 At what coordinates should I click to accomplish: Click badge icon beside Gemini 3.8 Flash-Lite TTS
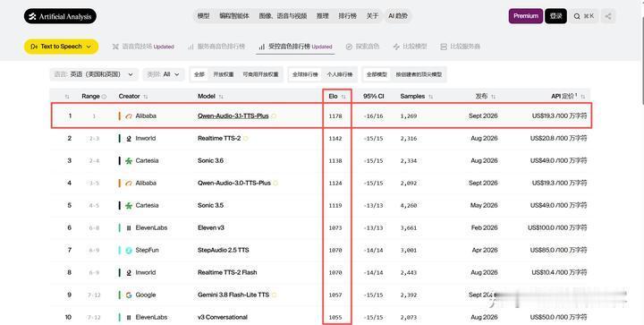[x=275, y=295]
